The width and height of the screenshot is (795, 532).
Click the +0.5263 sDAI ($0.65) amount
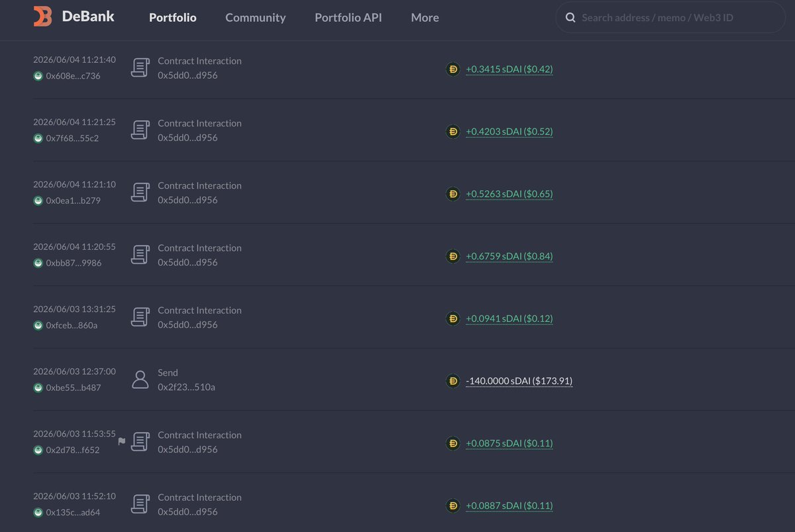coord(509,193)
